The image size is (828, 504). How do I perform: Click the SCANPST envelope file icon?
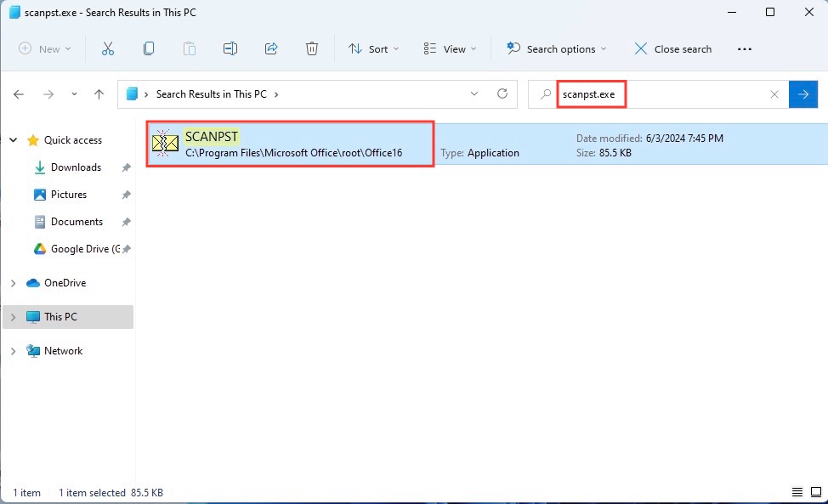165,143
